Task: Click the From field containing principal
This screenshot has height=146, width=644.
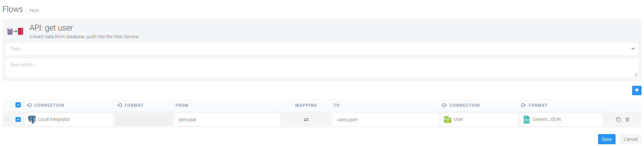Action: (x=227, y=119)
